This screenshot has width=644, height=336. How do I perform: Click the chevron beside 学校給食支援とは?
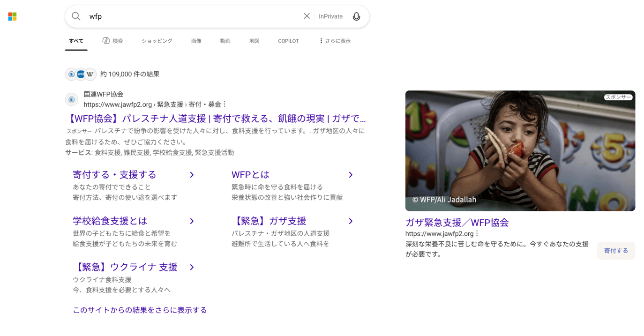(192, 221)
